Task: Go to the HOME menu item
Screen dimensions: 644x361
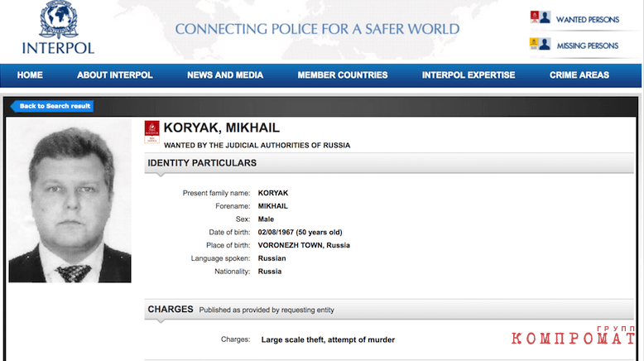Action: (x=30, y=75)
